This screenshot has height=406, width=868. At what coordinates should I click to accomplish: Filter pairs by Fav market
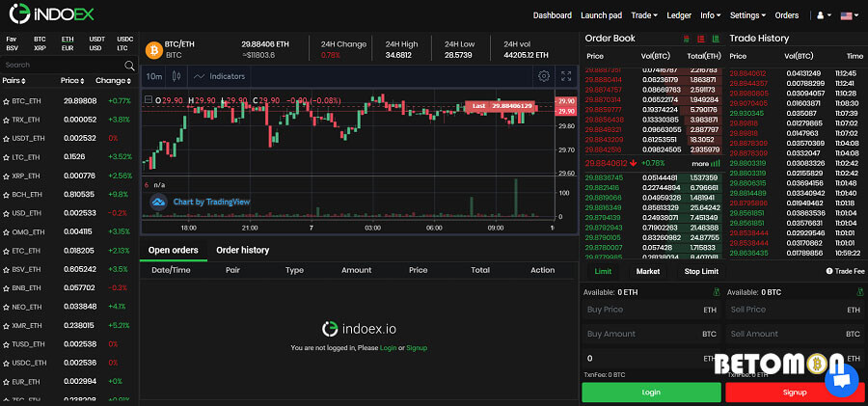pyautogui.click(x=11, y=40)
